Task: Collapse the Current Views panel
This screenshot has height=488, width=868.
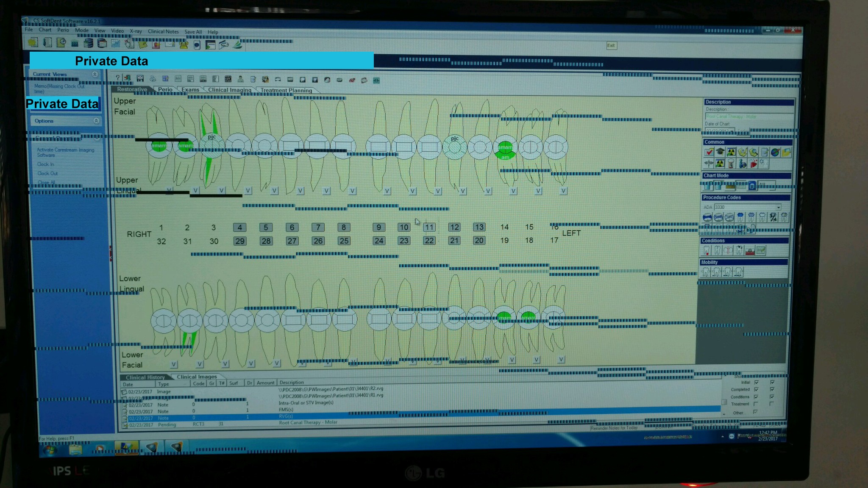Action: click(x=95, y=74)
